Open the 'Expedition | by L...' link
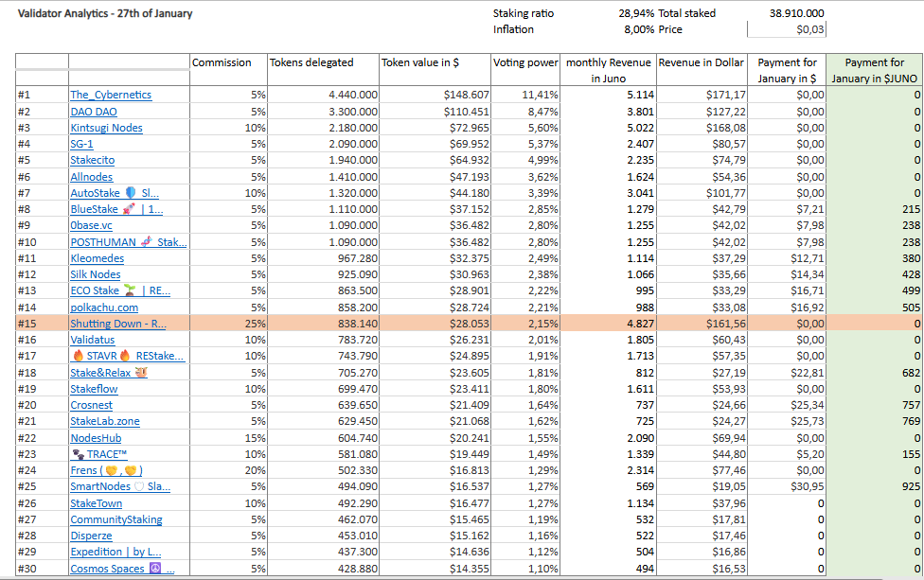The image size is (924, 580). (x=115, y=552)
